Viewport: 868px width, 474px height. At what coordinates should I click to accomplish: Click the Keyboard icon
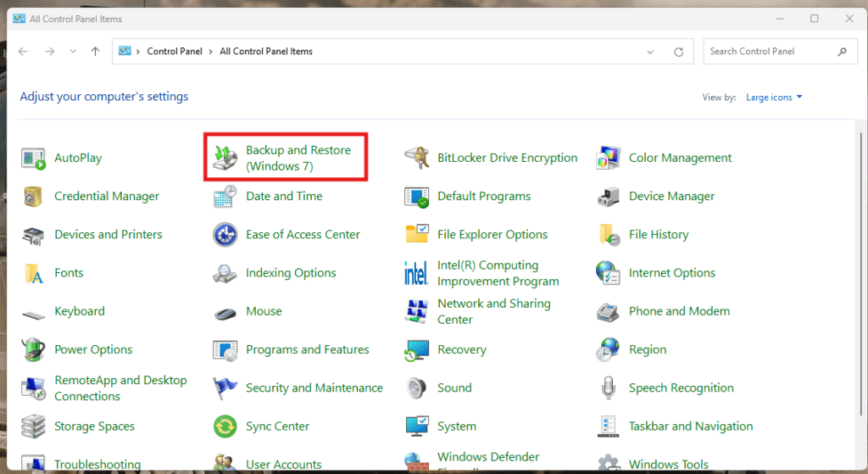[33, 315]
